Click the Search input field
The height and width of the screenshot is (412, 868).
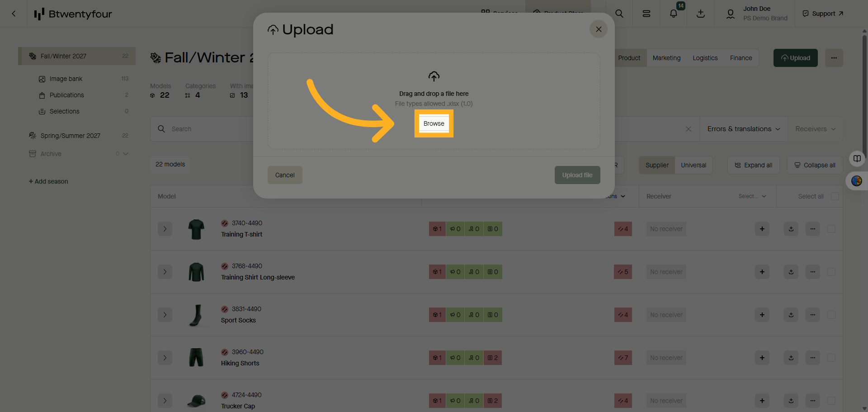[x=203, y=129]
